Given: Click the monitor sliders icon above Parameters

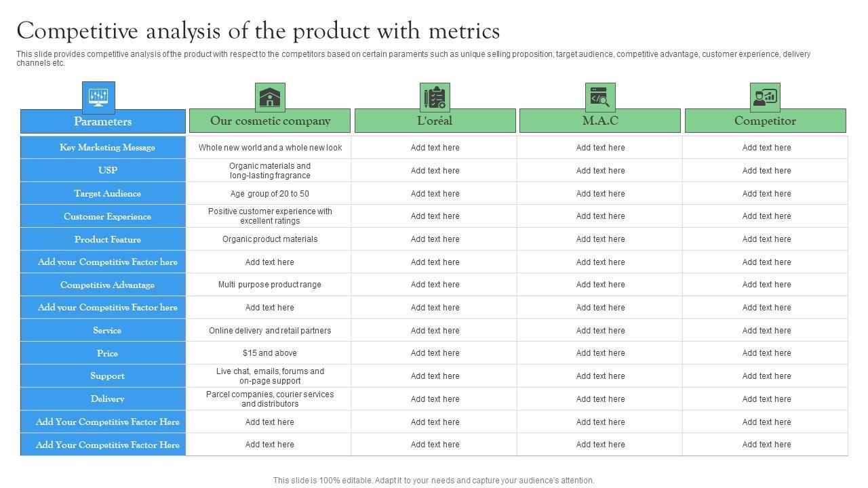Looking at the screenshot, I should point(98,97).
